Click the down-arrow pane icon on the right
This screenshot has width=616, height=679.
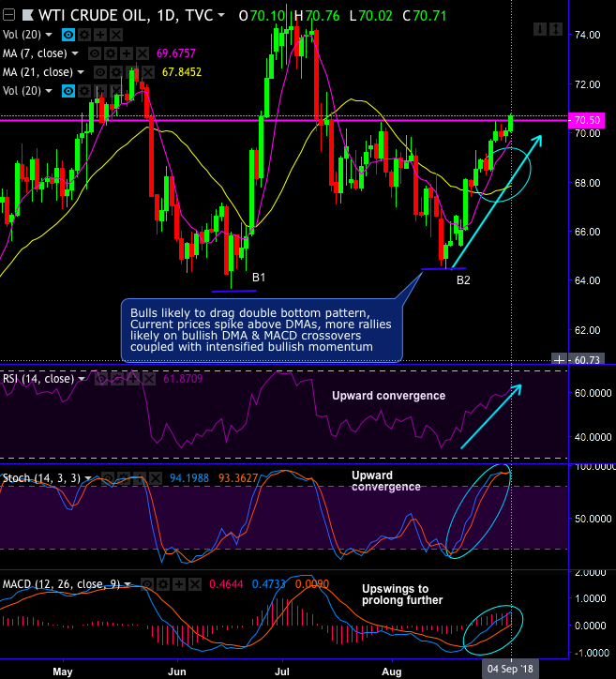540,29
